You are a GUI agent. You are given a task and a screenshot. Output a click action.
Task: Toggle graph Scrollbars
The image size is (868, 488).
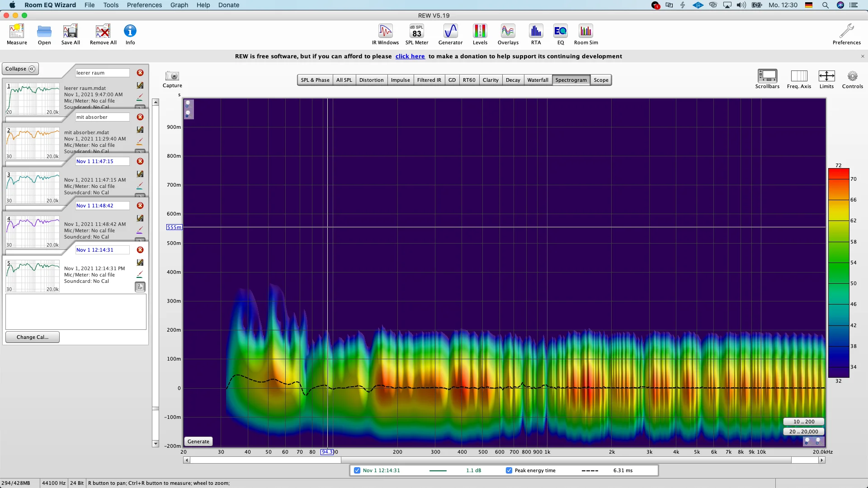click(x=767, y=79)
